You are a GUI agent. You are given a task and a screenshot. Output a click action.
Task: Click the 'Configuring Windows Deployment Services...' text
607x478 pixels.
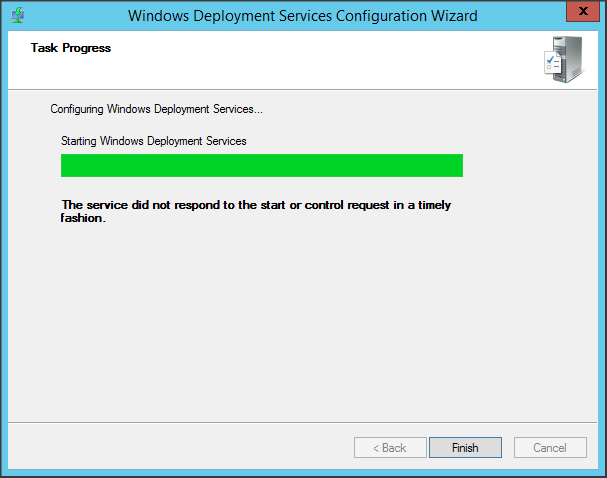pos(157,109)
